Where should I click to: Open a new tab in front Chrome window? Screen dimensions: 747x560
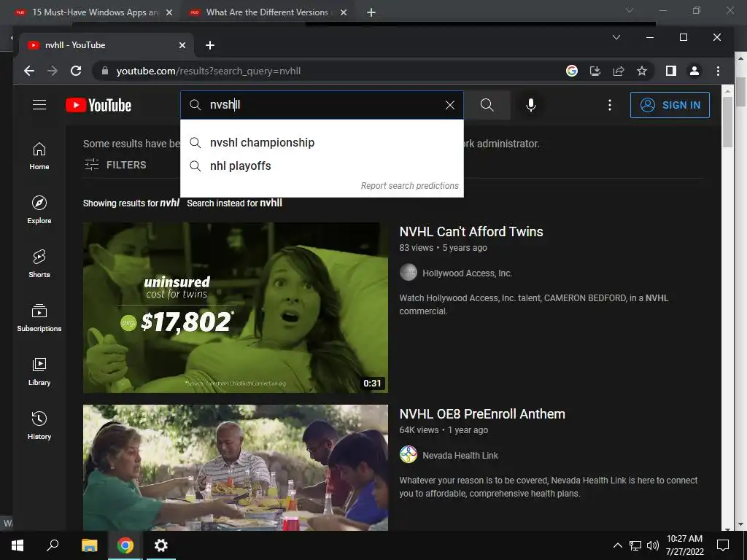[209, 45]
